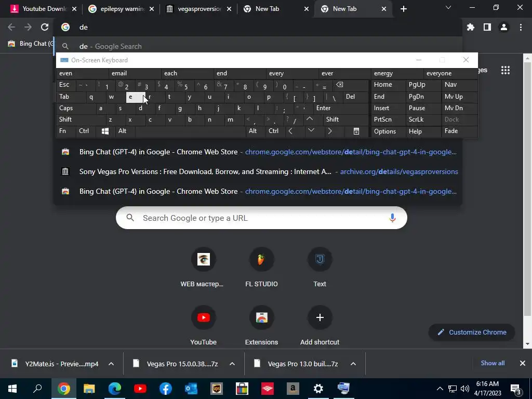Switch to the first New Tab tab
Screen dimensions: 532x399
(x=276, y=9)
